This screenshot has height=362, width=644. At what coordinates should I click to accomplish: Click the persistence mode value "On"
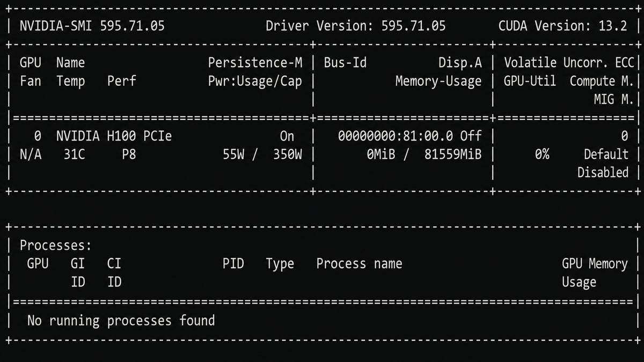tap(287, 136)
